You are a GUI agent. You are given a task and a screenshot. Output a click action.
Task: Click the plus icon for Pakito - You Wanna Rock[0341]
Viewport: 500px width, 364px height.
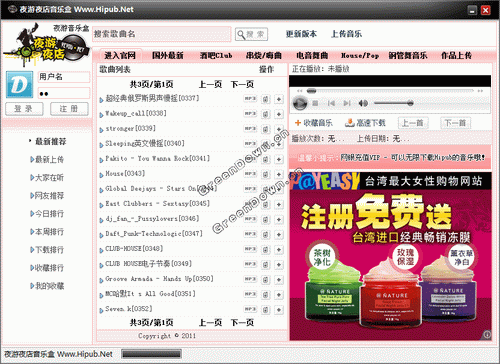279,160
